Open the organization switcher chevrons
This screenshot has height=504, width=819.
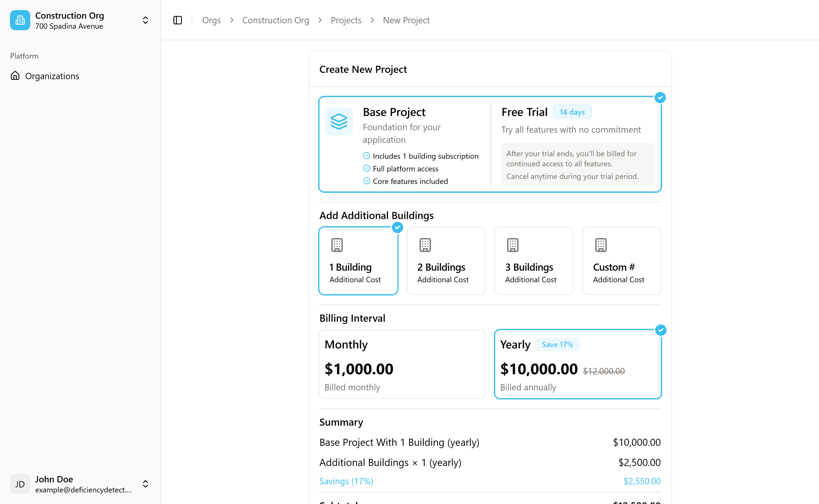145,20
